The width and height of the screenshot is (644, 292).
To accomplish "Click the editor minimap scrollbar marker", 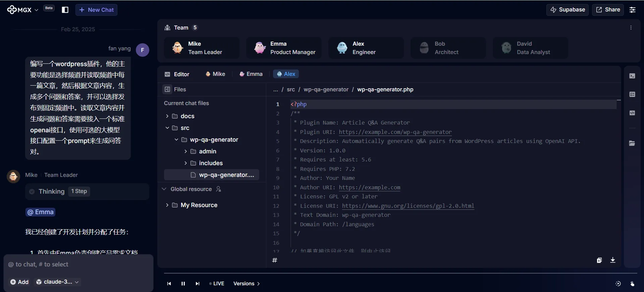I will [x=619, y=100].
